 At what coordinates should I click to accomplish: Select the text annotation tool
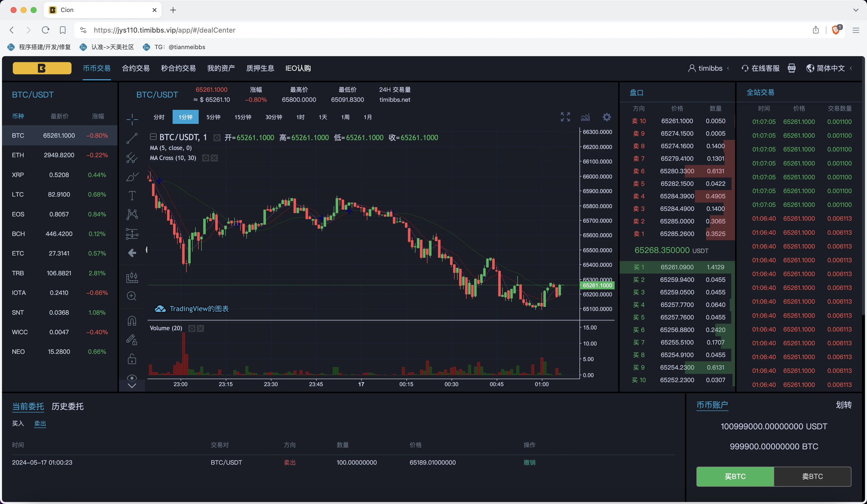pyautogui.click(x=132, y=196)
